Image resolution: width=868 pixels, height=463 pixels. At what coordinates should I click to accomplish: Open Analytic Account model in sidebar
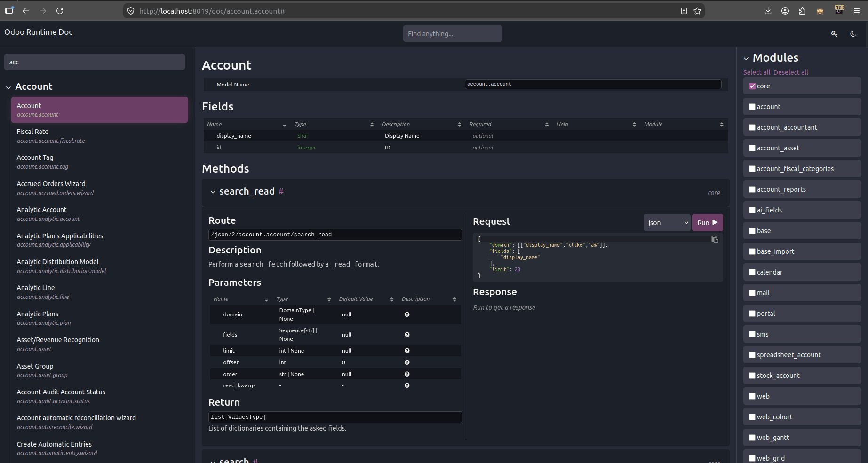(x=99, y=214)
